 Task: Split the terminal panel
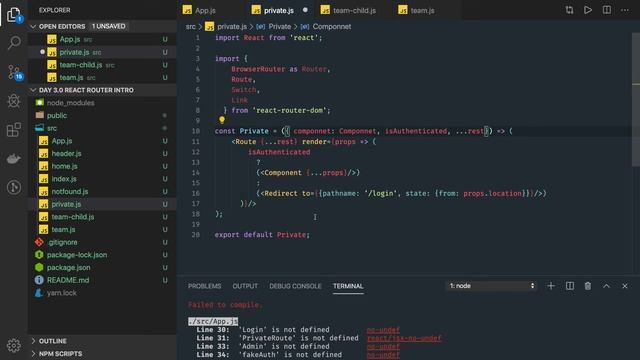pyautogui.click(x=570, y=286)
